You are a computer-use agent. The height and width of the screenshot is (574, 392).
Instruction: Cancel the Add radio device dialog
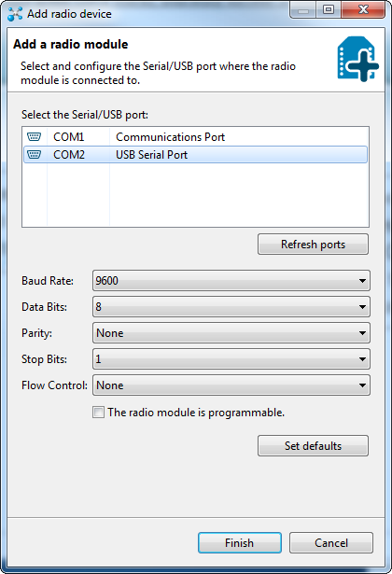(x=331, y=543)
